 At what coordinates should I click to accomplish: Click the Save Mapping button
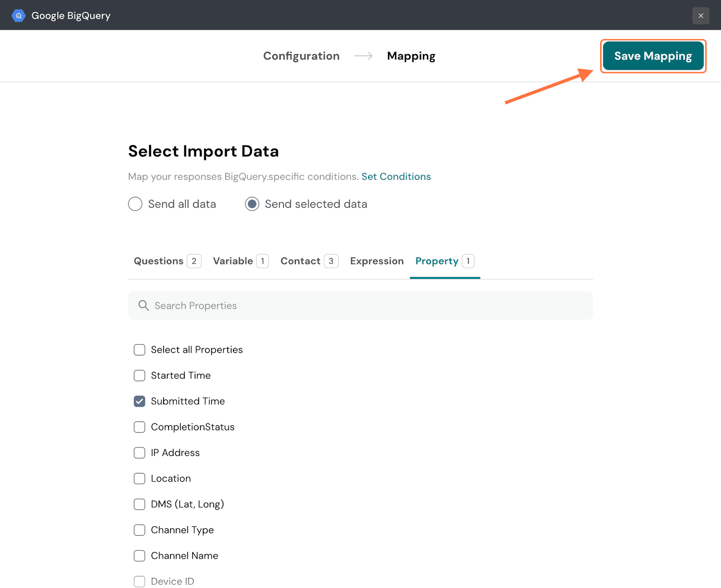pos(653,56)
